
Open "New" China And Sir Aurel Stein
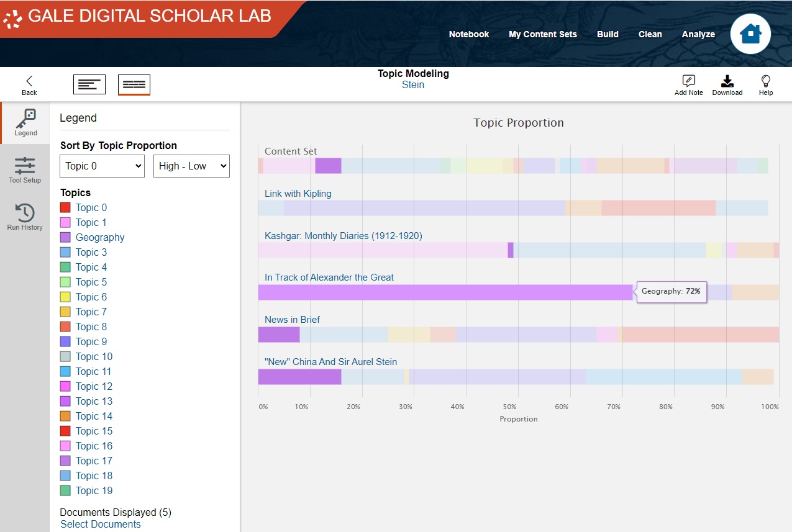click(x=331, y=361)
